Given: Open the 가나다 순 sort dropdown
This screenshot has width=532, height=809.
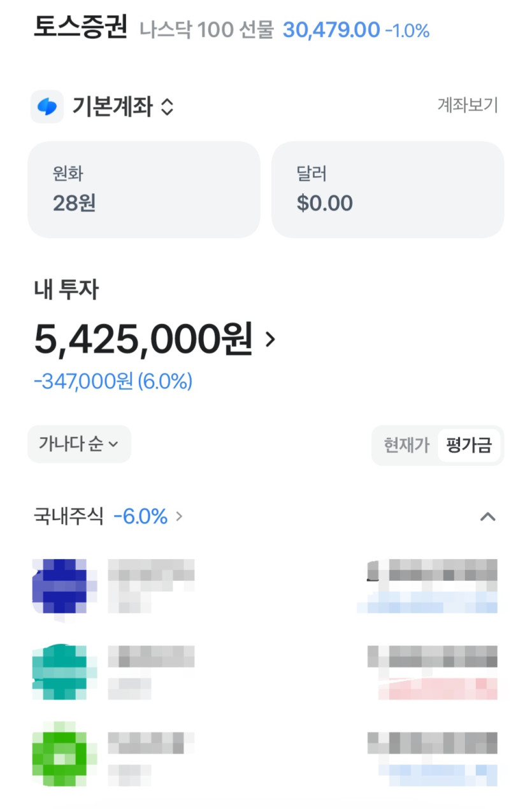Looking at the screenshot, I should pyautogui.click(x=79, y=444).
